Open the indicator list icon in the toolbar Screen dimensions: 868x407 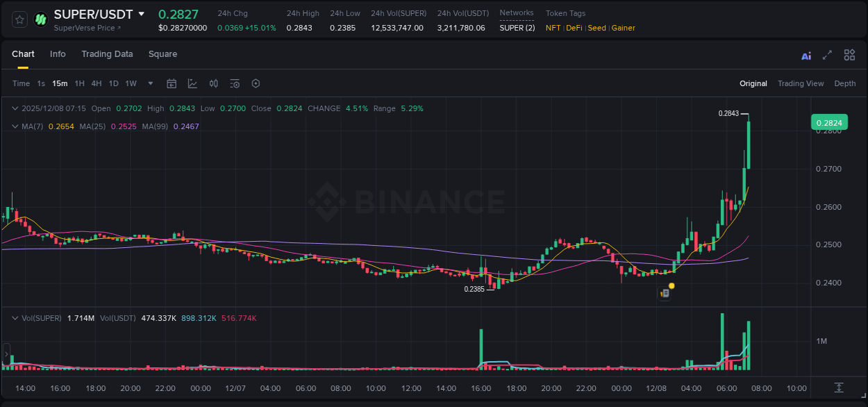234,83
